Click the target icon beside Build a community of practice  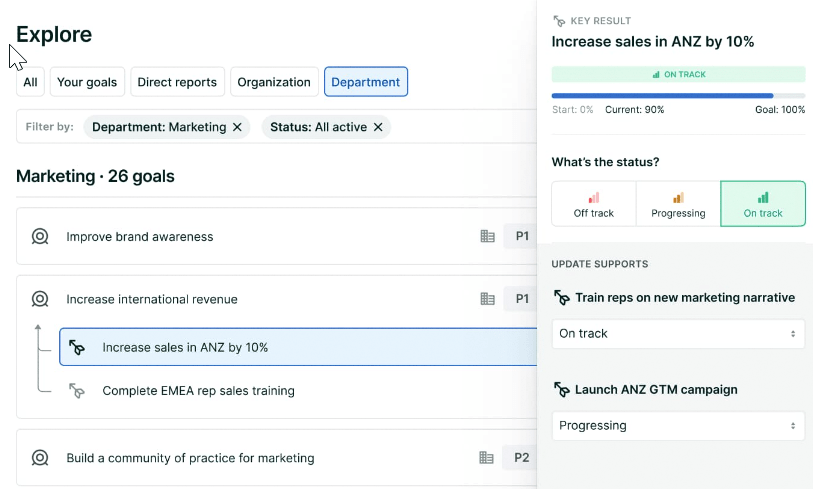pyautogui.click(x=40, y=457)
